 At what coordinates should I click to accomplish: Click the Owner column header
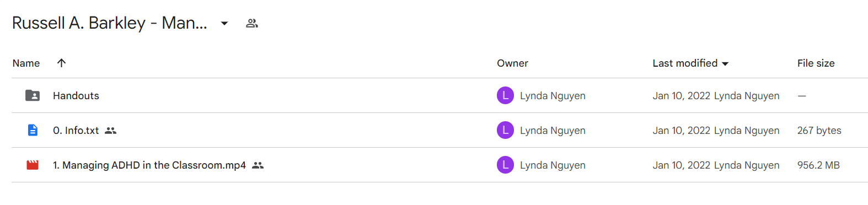512,63
